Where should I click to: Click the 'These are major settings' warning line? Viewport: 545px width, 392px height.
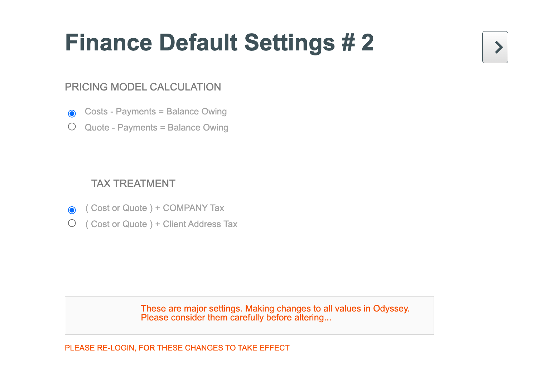click(x=275, y=308)
